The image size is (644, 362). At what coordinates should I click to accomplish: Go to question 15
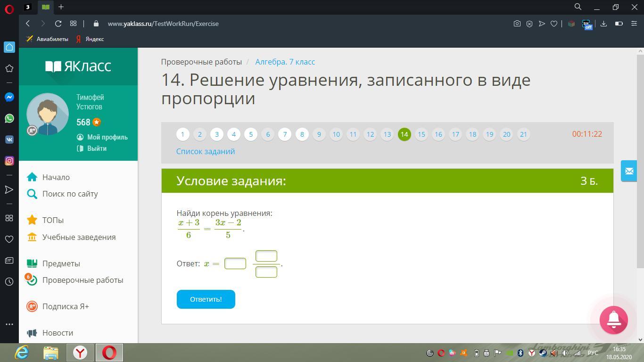pyautogui.click(x=421, y=134)
